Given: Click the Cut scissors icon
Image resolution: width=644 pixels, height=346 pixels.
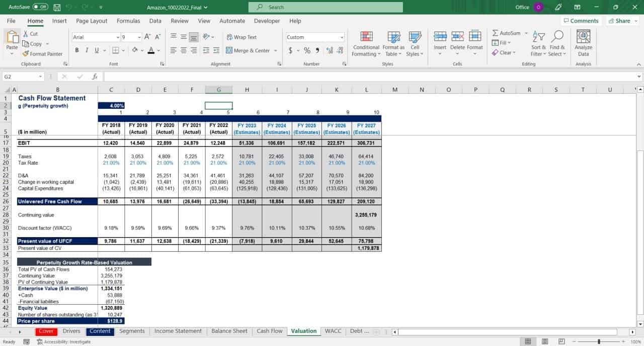Looking at the screenshot, I should (x=26, y=34).
